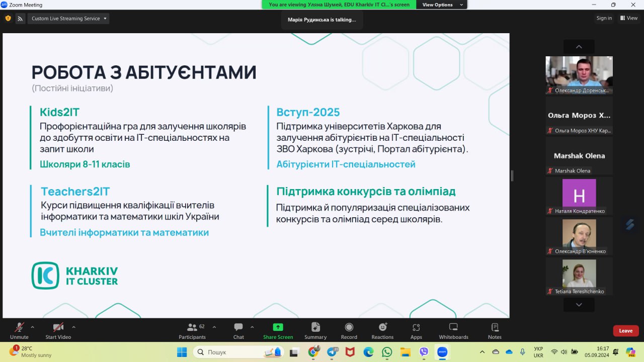Image resolution: width=644 pixels, height=362 pixels.
Task: Open the View layout menu
Action: (x=629, y=18)
